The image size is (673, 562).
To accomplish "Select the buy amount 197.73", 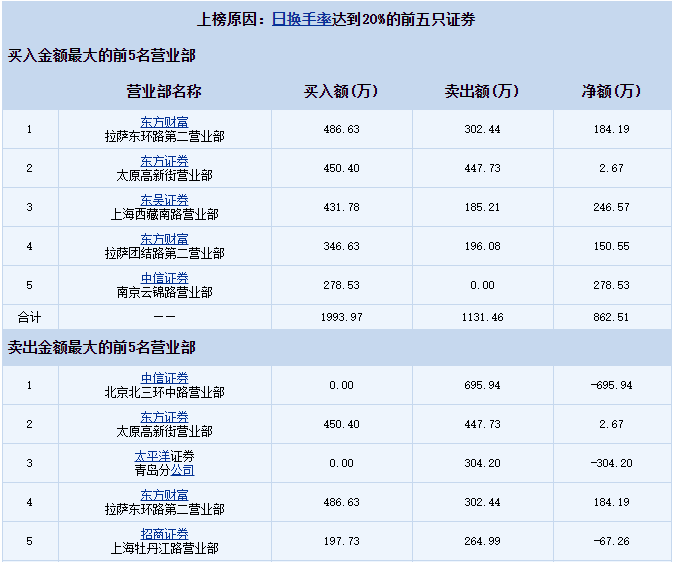I will click(341, 541).
